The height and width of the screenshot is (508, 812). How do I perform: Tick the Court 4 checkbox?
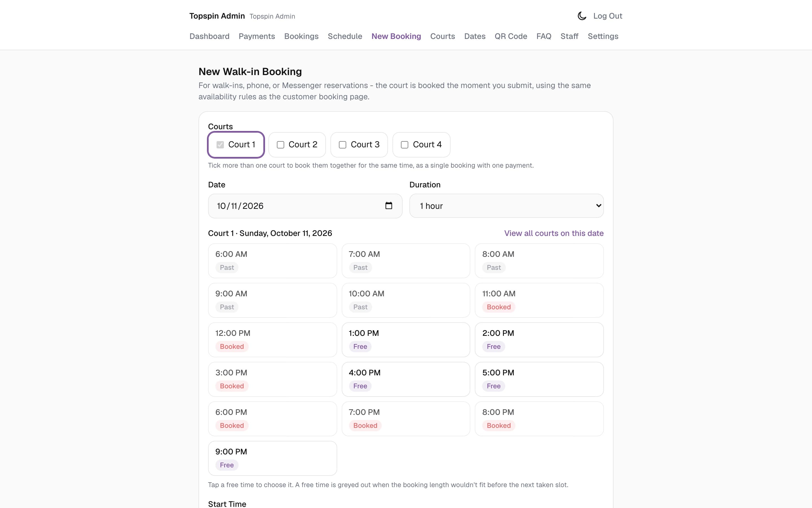(x=405, y=145)
